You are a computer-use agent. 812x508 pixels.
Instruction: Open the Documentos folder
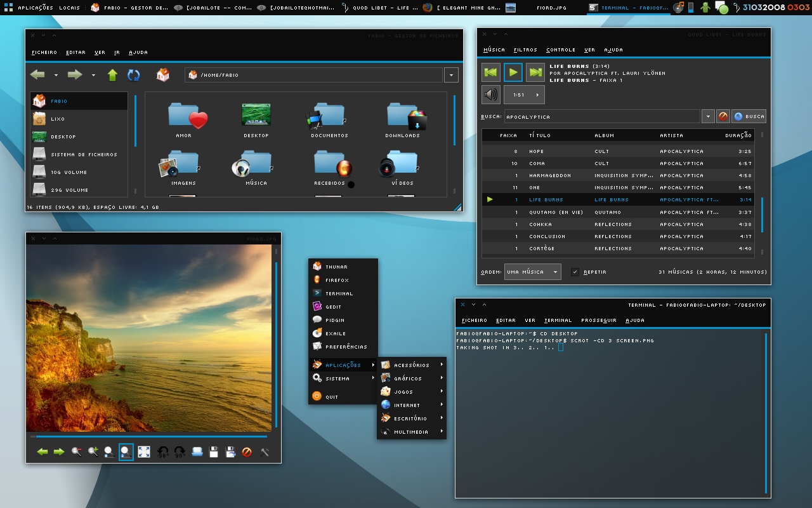329,120
